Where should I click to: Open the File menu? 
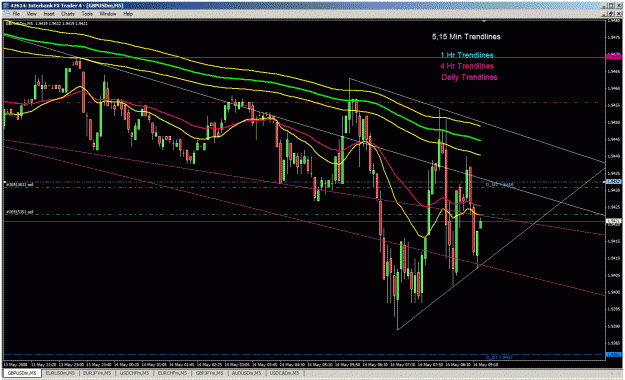pos(16,14)
